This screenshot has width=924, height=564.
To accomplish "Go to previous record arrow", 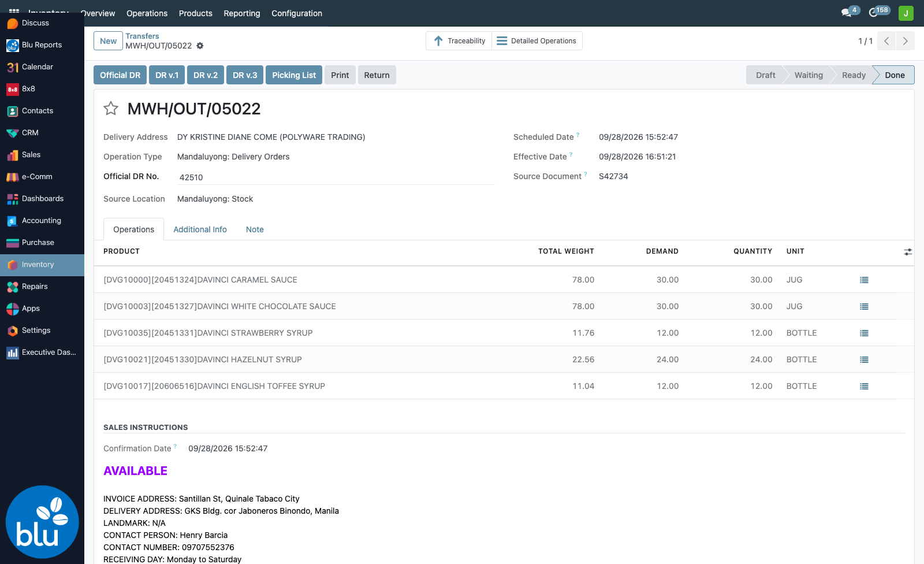I will click(886, 41).
